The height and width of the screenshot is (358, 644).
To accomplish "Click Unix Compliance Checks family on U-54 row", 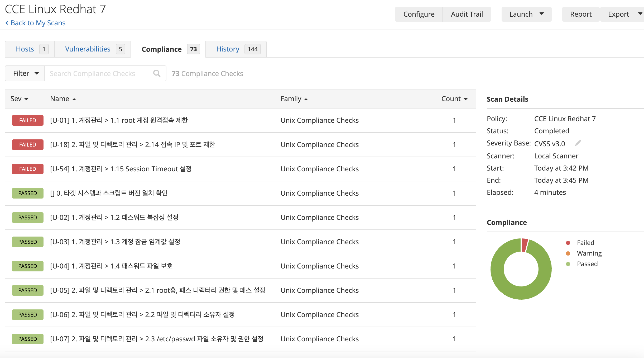I will 320,169.
